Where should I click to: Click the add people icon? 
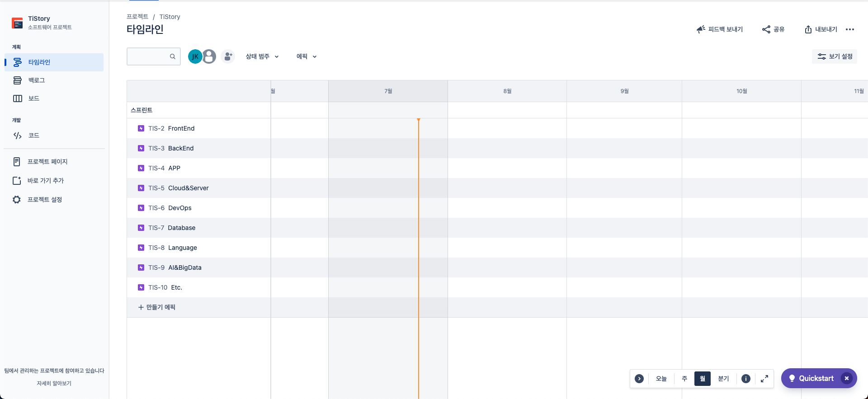[228, 56]
